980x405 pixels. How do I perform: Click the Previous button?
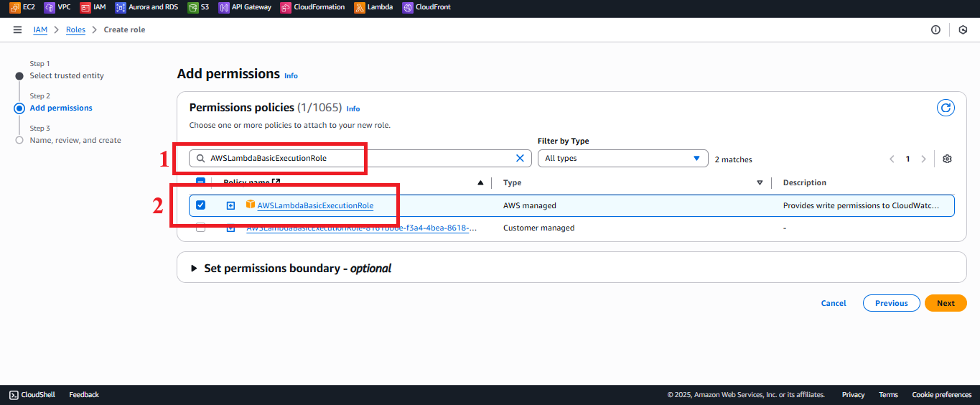tap(891, 303)
